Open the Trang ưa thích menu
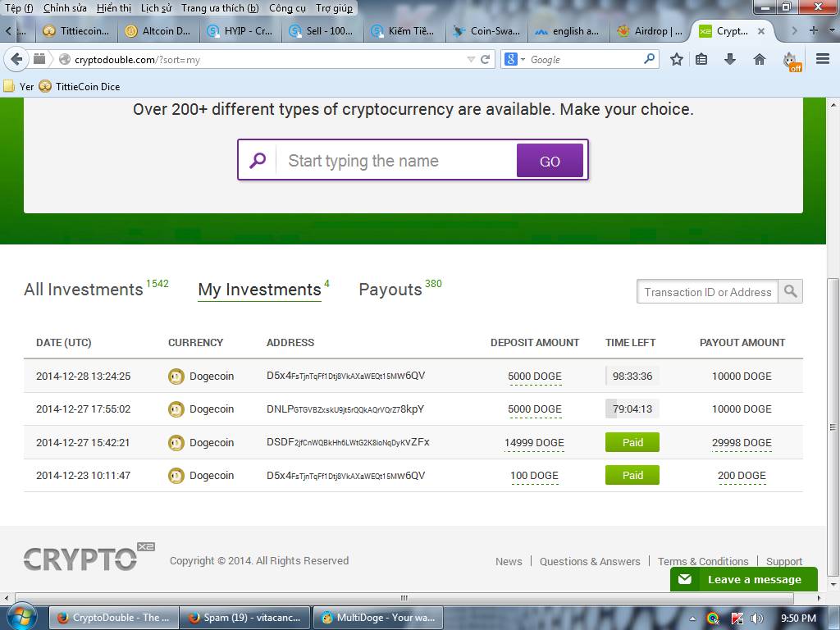The width and height of the screenshot is (840, 630). [220, 8]
